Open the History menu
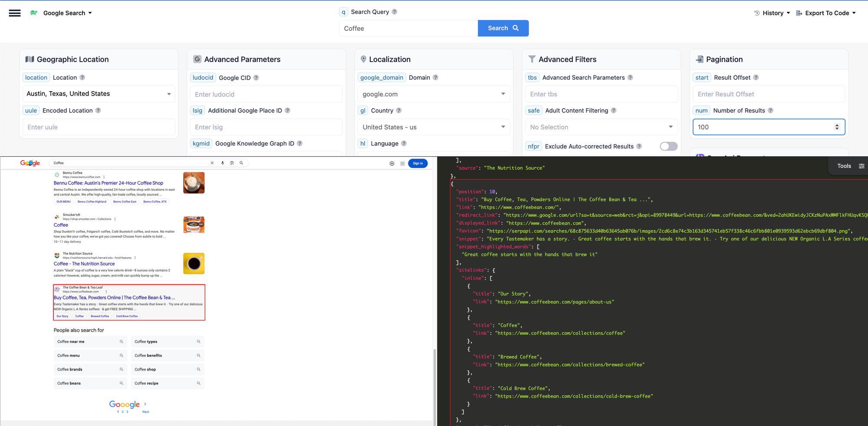The width and height of the screenshot is (868, 426). click(x=773, y=13)
